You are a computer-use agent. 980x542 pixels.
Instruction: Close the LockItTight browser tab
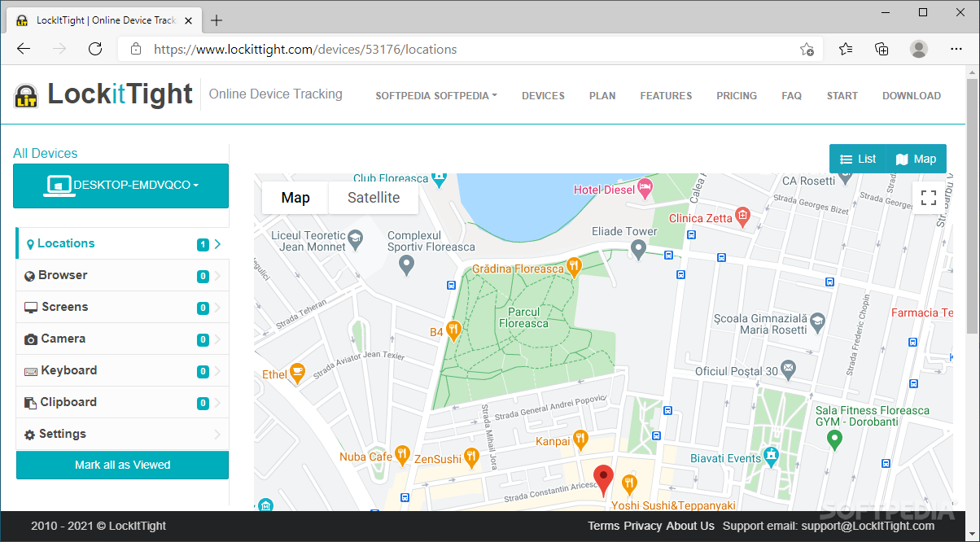point(188,20)
